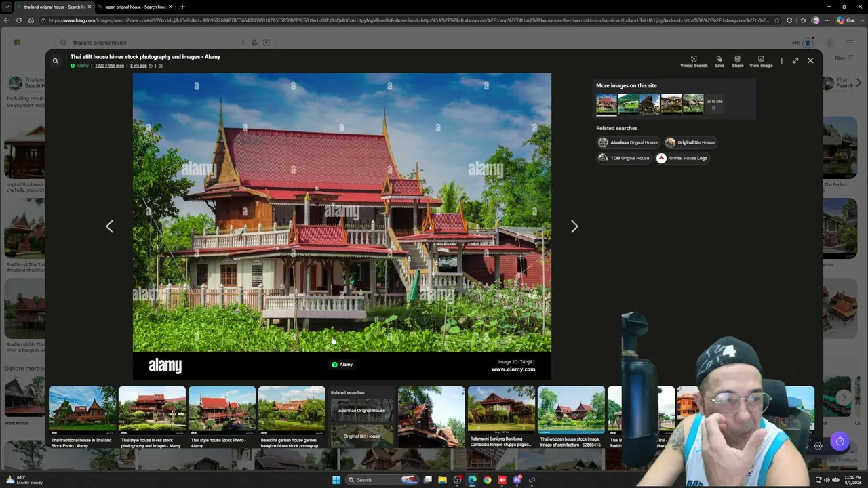Open a new browser tab
The width and height of the screenshot is (868, 488).
click(x=182, y=7)
